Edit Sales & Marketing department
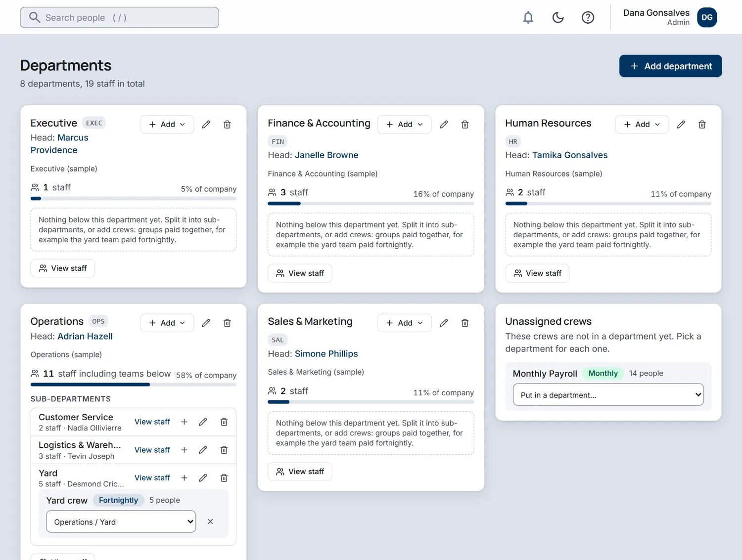 click(x=444, y=323)
